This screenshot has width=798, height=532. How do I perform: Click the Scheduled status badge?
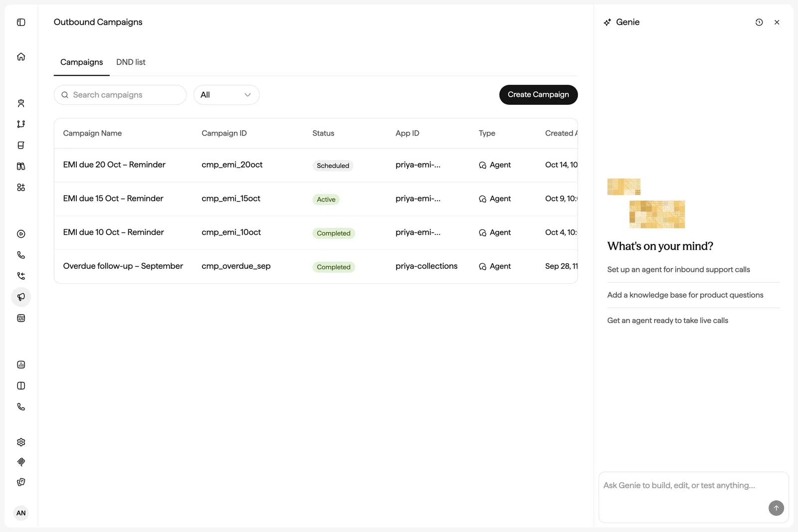pyautogui.click(x=333, y=166)
